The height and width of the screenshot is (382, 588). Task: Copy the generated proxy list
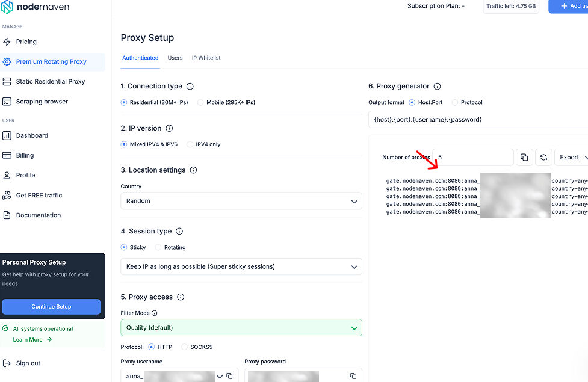pos(524,157)
